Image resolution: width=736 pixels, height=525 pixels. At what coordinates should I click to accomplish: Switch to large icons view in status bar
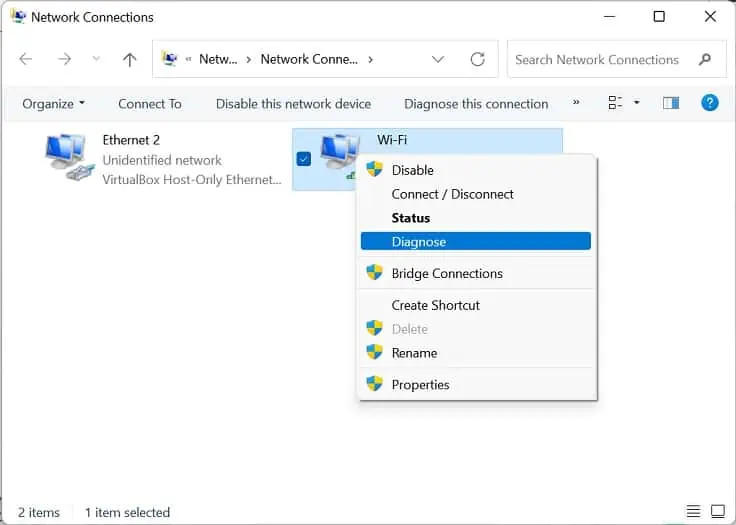point(718,511)
